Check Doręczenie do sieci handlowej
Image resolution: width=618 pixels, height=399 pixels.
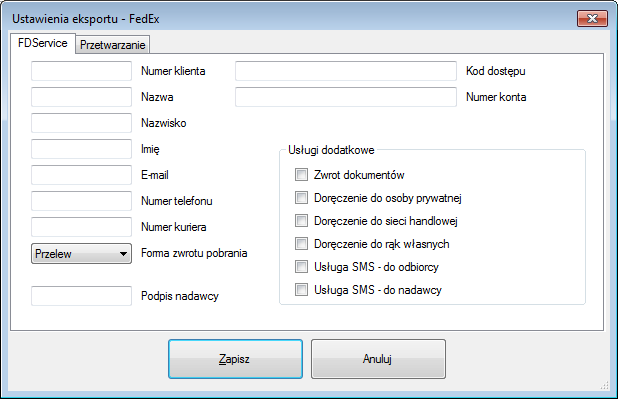(x=302, y=221)
